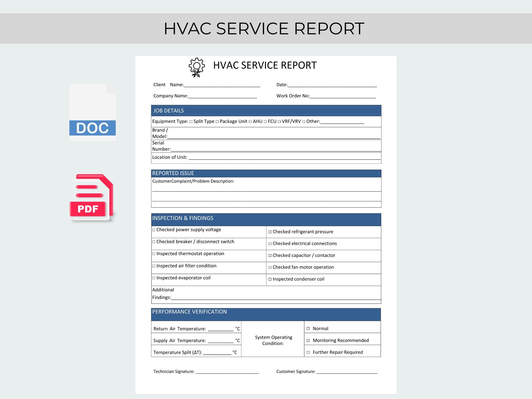Mark Inspected air filter condition checkbox

click(x=154, y=266)
